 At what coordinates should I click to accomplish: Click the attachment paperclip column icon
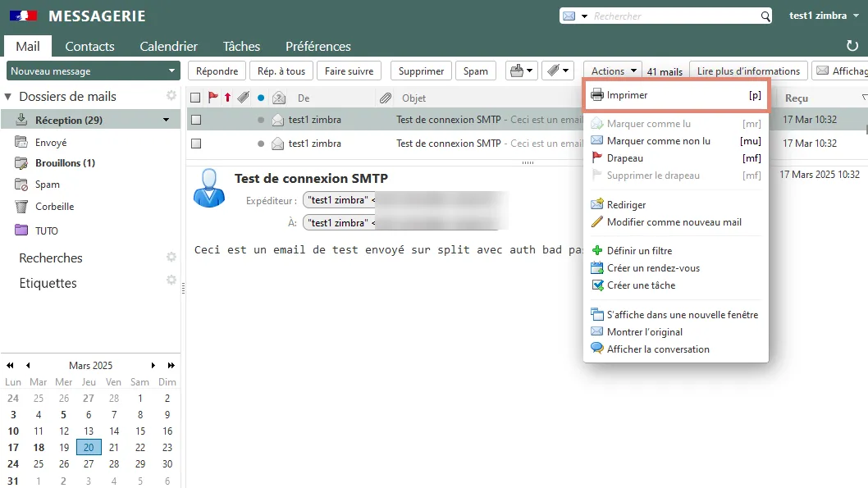tap(386, 98)
